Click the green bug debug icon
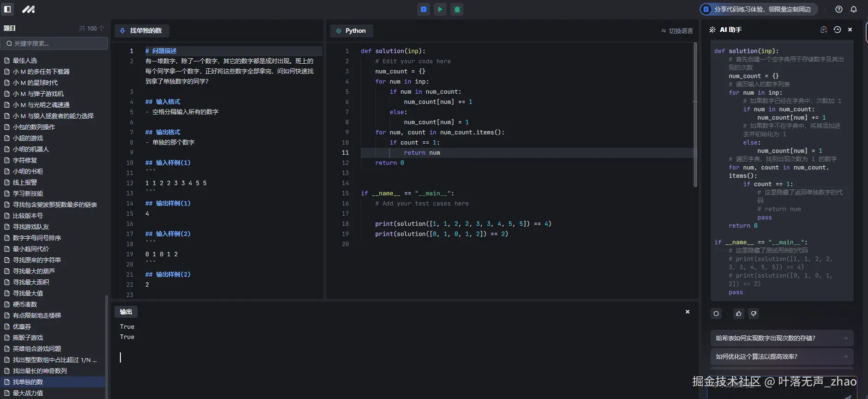Viewport: 868px width, 399px height. coord(457,9)
